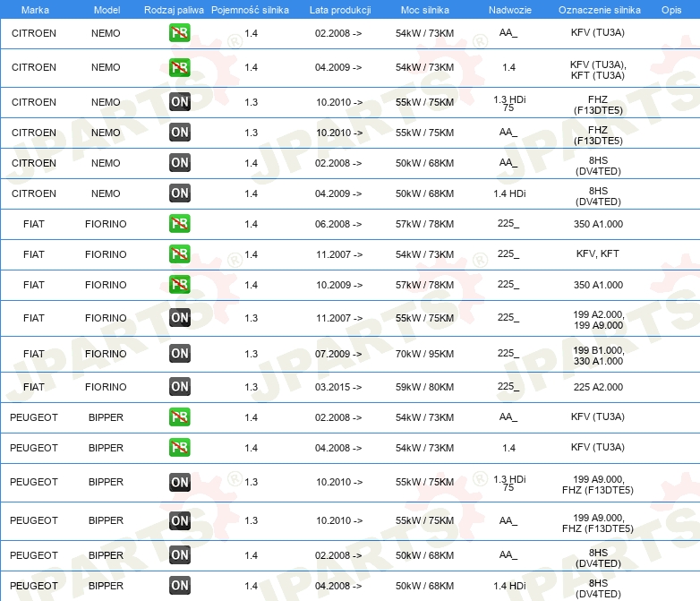Click the Rodzaj paliwa column header
This screenshot has width=700, height=601.
click(x=174, y=10)
